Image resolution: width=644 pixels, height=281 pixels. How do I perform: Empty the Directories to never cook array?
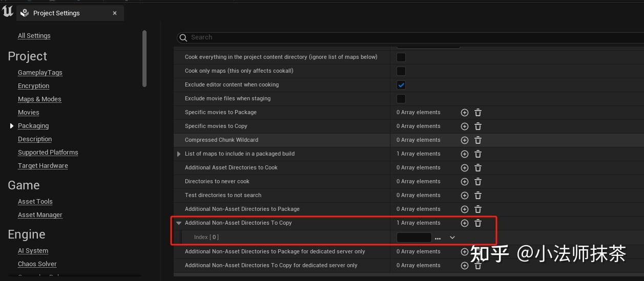coord(478,182)
